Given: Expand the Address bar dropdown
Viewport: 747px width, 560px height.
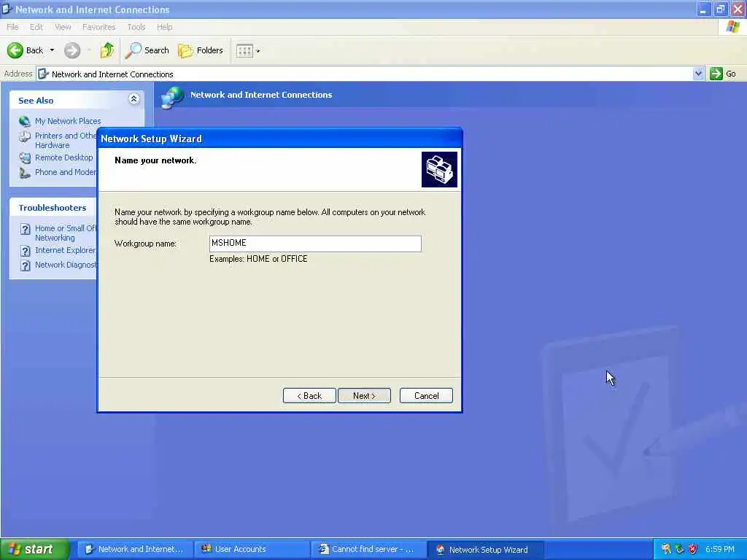Looking at the screenshot, I should tap(698, 74).
